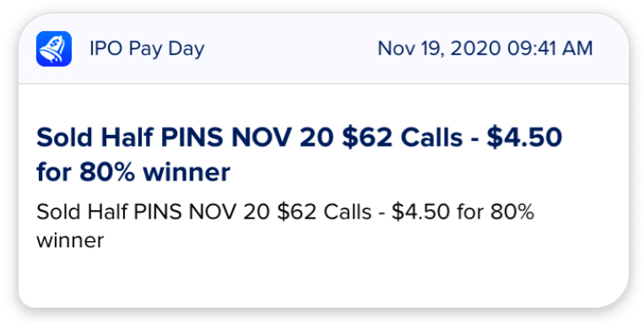The height and width of the screenshot is (323, 644).
Task: Select 'NOV 20' in the bold headline
Action: coord(283,137)
